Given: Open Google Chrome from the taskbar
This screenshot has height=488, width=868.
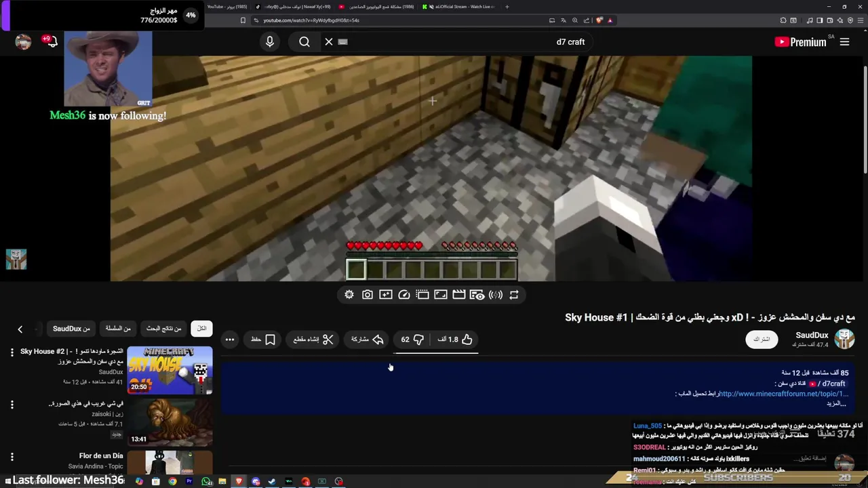Looking at the screenshot, I should click(x=172, y=482).
